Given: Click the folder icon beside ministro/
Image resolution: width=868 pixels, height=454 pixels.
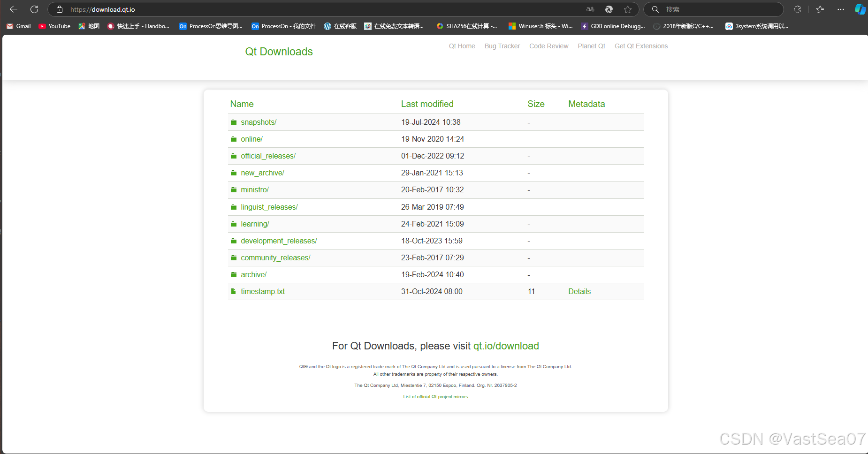Looking at the screenshot, I should (x=234, y=189).
